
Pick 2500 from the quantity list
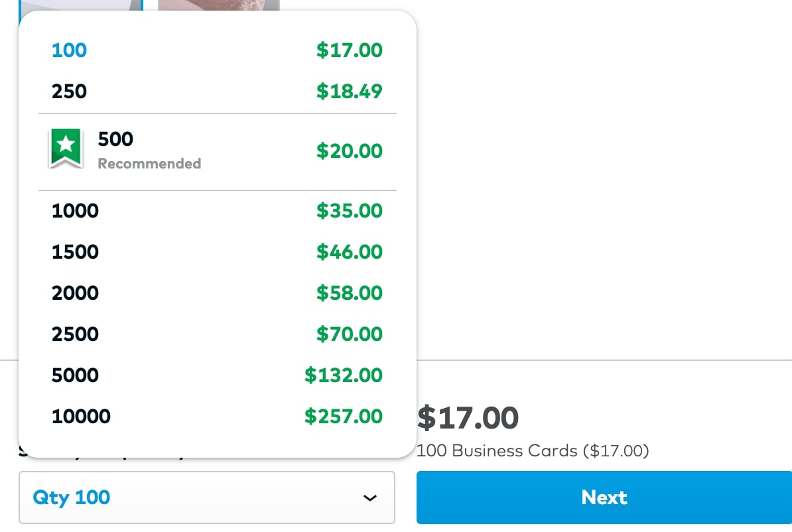click(75, 334)
